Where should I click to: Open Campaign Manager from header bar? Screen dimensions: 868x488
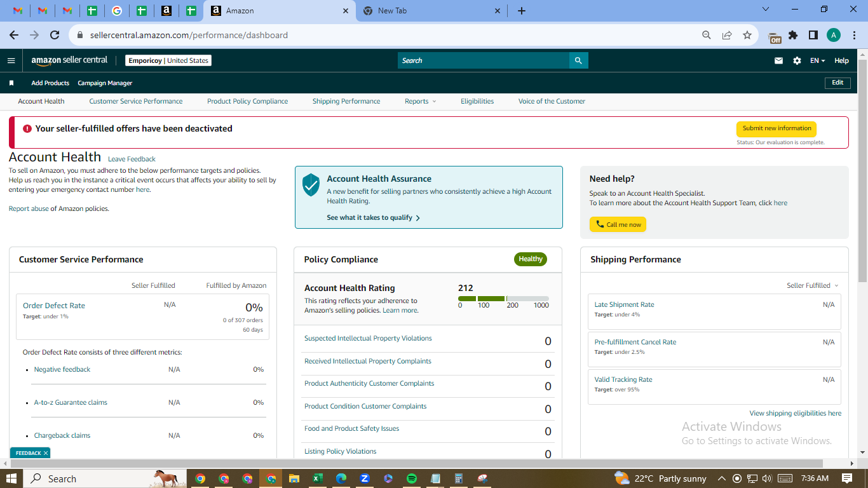tap(105, 83)
